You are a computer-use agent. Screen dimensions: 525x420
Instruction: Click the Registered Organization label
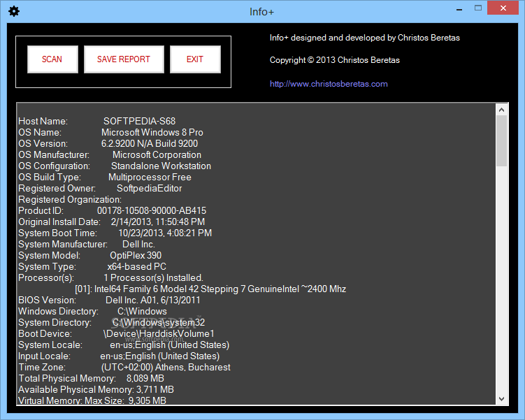coord(70,200)
